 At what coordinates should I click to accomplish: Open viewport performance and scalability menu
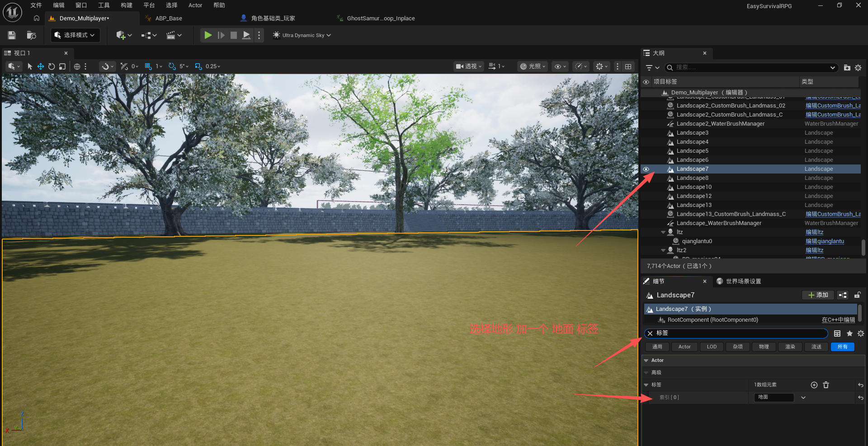click(x=581, y=66)
